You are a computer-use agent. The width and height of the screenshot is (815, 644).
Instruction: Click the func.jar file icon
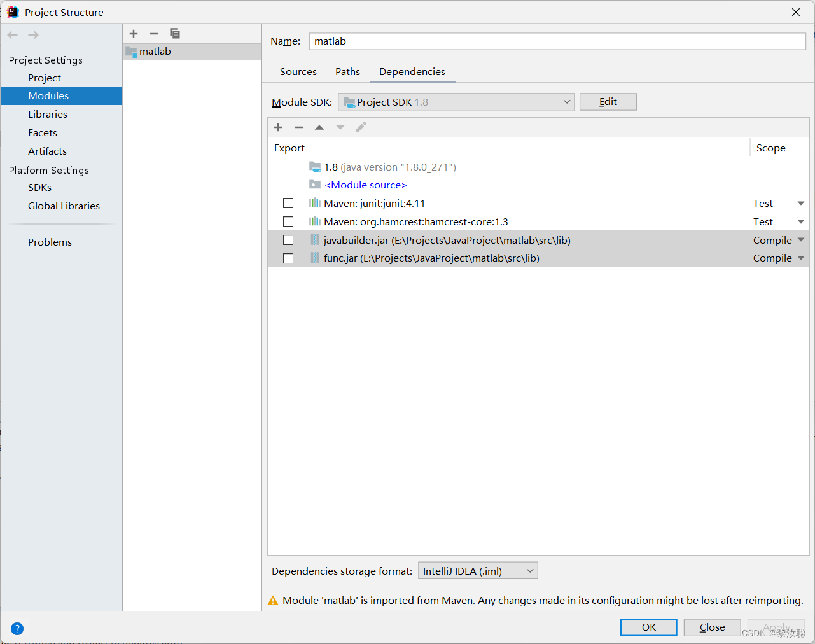coord(315,258)
